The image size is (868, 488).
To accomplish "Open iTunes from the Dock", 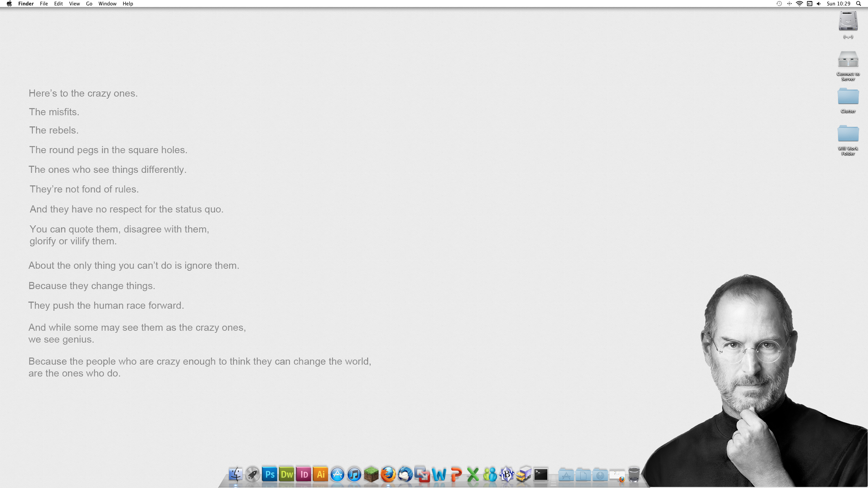I will [x=354, y=474].
